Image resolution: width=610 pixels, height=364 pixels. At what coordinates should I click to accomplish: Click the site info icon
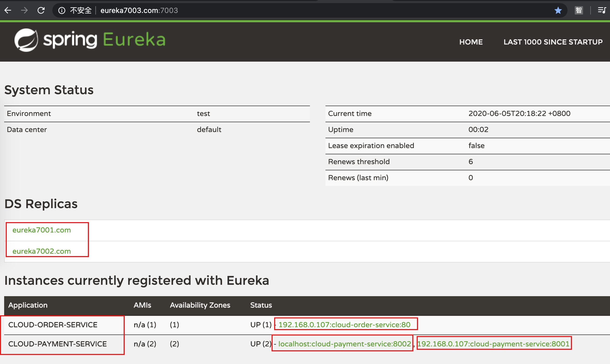tap(62, 10)
